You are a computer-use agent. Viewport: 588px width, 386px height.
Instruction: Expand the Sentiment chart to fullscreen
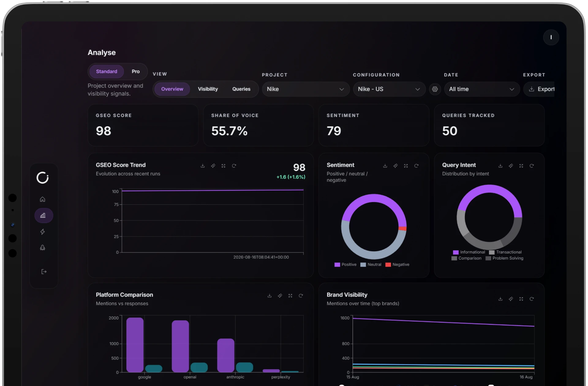[x=406, y=166]
